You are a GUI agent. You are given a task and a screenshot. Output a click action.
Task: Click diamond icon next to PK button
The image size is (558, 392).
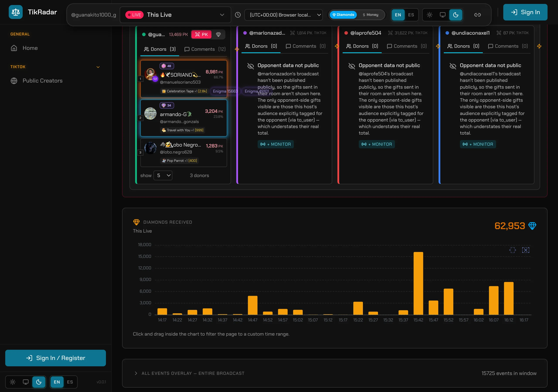218,34
